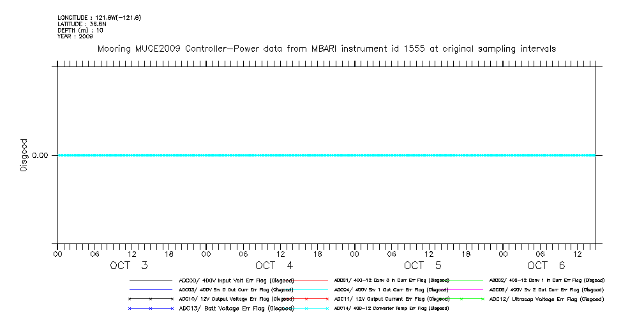Select the ADC00 400V Input Volt legend label
Image resolution: width=644 pixels, height=322 pixels.
click(x=236, y=280)
